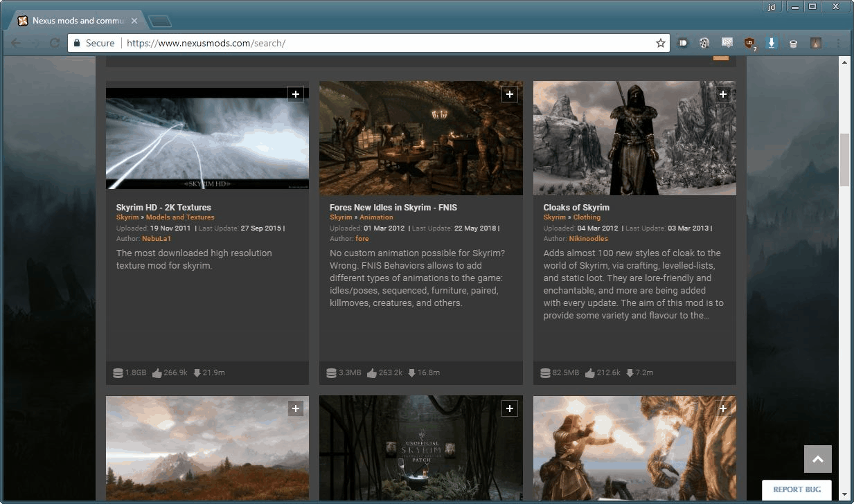Toggle plus on Skyrim HD thumbnail

click(296, 94)
